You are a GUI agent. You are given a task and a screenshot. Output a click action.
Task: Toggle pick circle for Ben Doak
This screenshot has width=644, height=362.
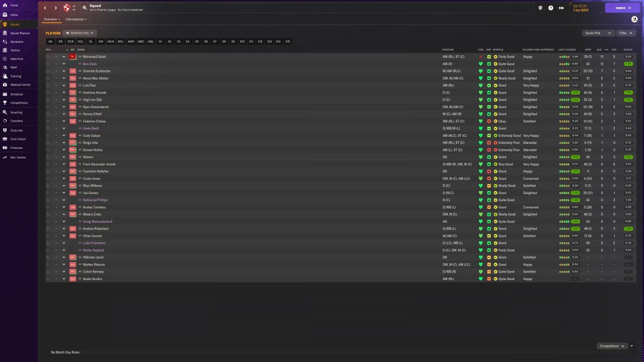[48, 64]
